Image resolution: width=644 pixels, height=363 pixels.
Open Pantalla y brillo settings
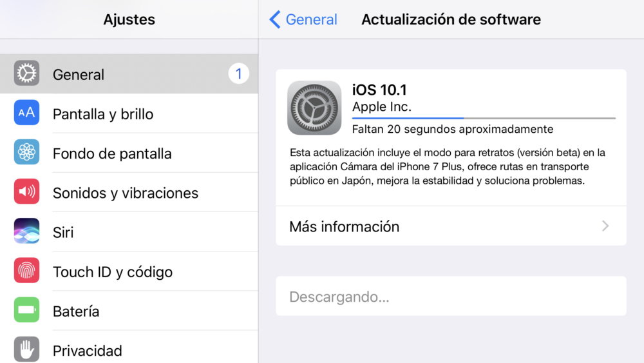(x=129, y=113)
